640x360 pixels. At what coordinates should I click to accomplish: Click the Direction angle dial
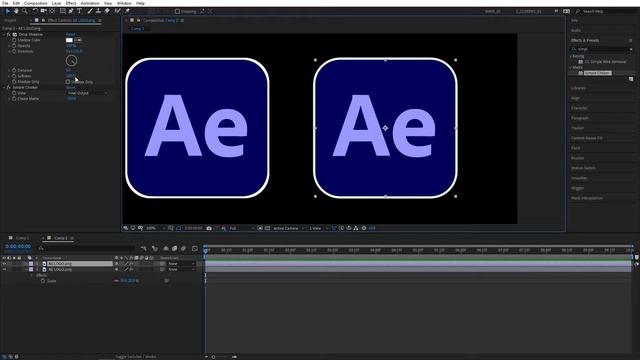(71, 61)
